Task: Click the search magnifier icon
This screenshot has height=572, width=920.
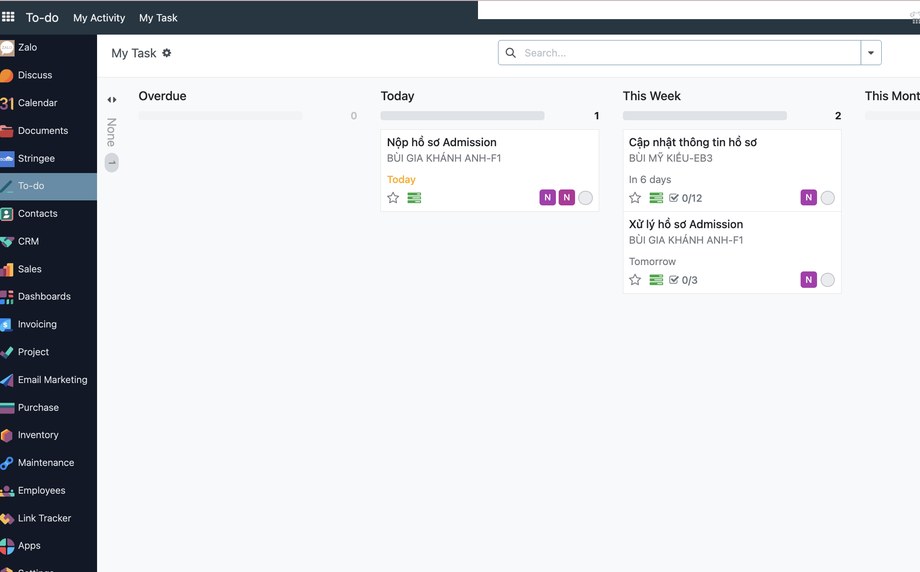Action: pos(510,53)
